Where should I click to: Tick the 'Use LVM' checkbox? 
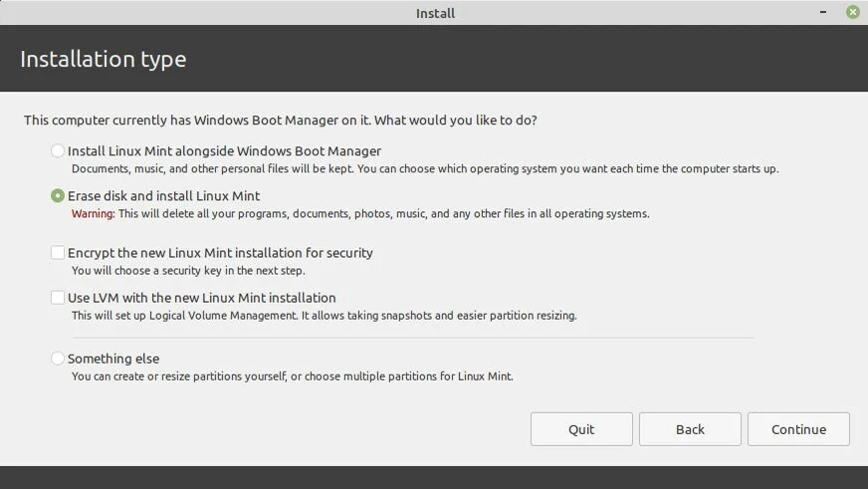click(58, 298)
